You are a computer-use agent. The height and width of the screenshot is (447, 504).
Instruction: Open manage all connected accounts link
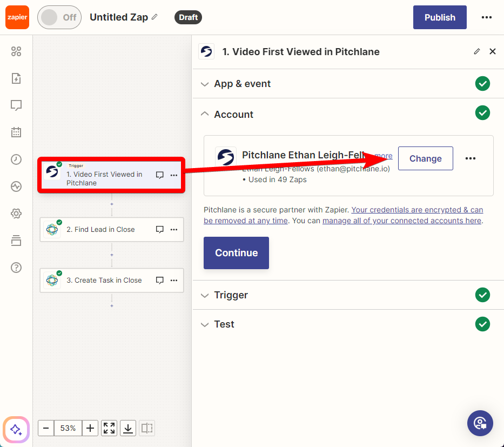pyautogui.click(x=402, y=221)
